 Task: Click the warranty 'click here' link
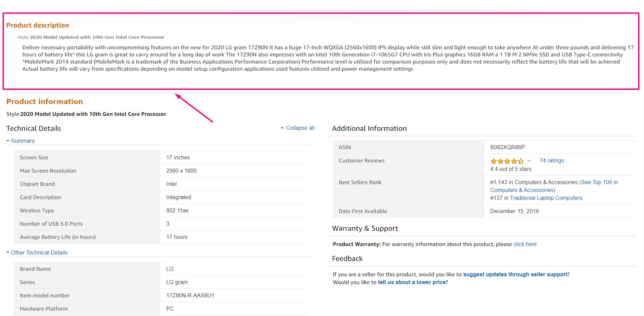pos(525,244)
